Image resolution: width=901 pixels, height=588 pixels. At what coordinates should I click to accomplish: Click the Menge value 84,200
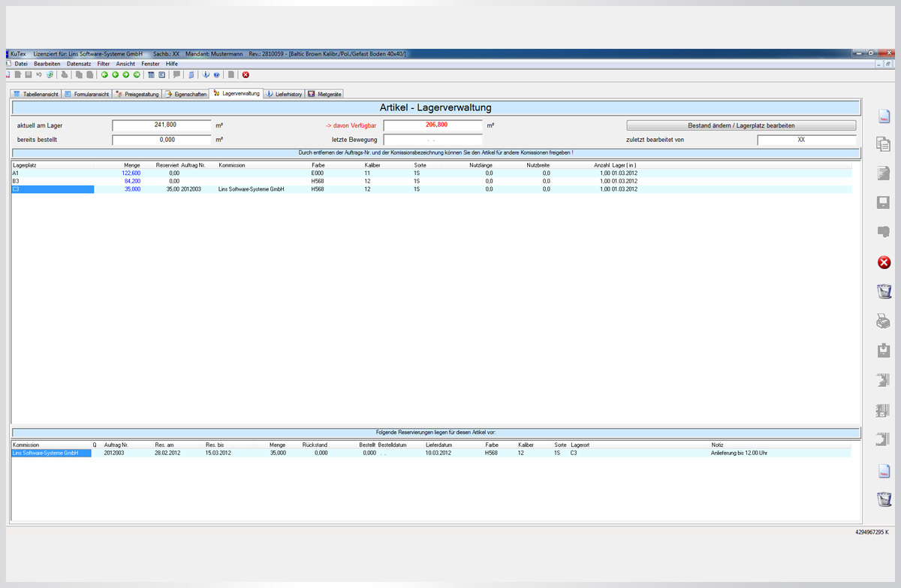click(x=132, y=181)
